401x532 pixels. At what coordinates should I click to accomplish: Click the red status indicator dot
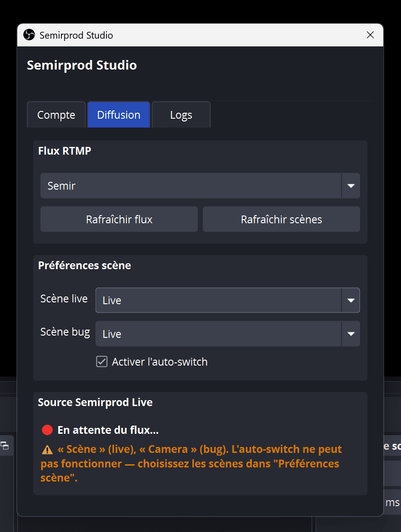click(x=47, y=430)
